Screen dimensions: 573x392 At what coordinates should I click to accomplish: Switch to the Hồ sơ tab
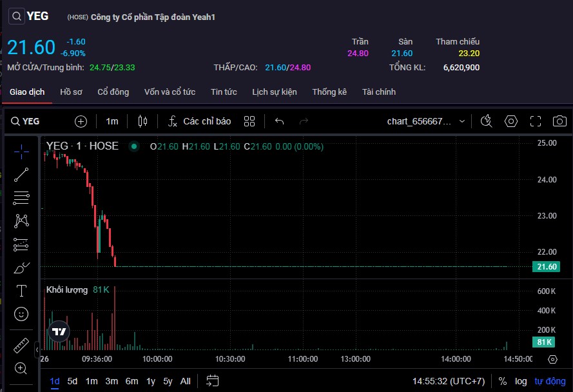click(x=71, y=92)
